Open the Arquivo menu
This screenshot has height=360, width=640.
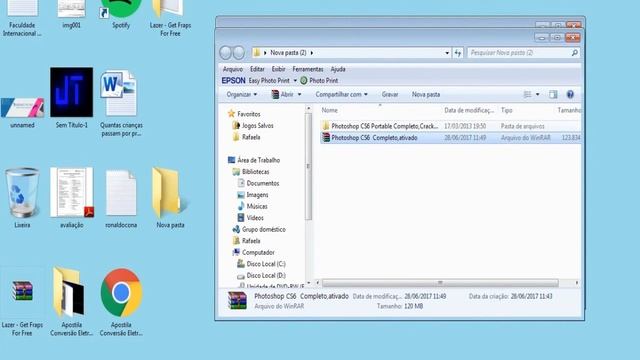(233, 69)
